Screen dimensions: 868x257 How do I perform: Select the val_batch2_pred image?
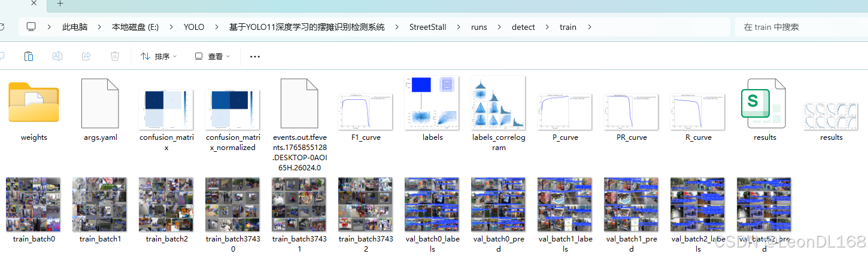click(764, 204)
